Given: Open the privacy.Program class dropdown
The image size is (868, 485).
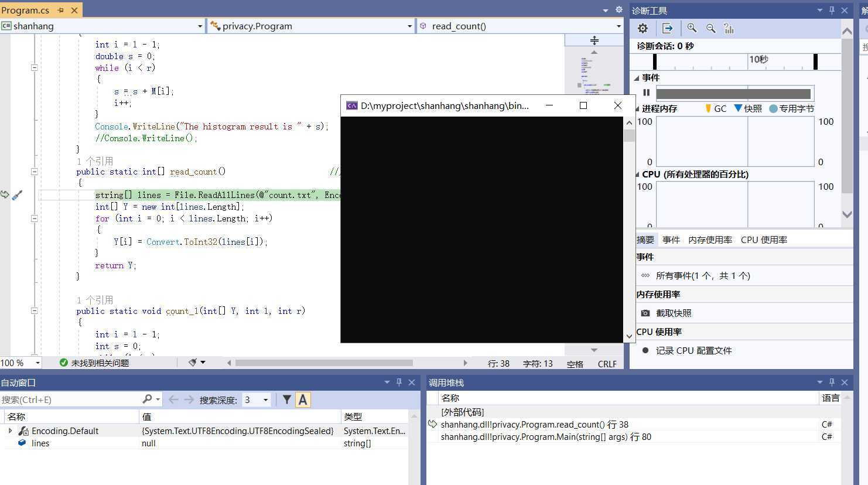Looking at the screenshot, I should [x=409, y=26].
